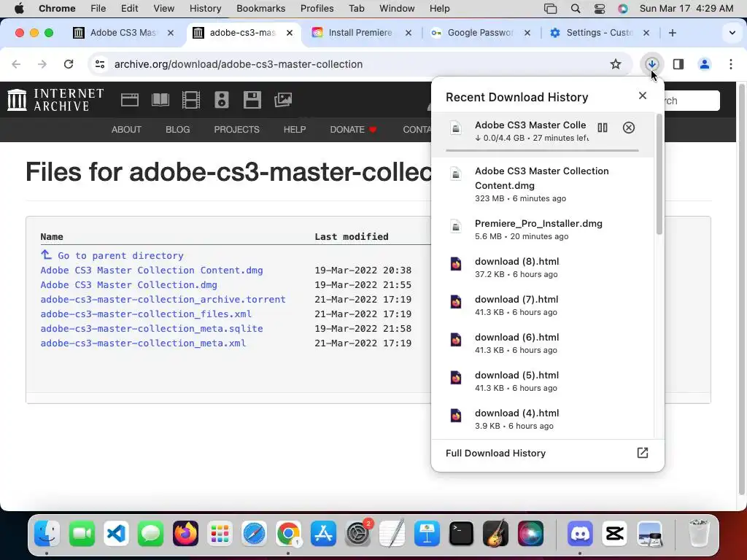The height and width of the screenshot is (560, 747).
Task: Open download (8).html in download history
Action: click(x=542, y=267)
